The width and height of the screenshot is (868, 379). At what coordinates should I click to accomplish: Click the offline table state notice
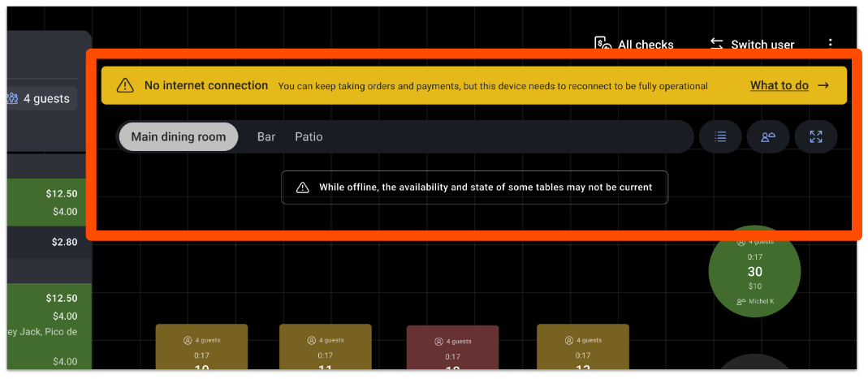coord(474,187)
